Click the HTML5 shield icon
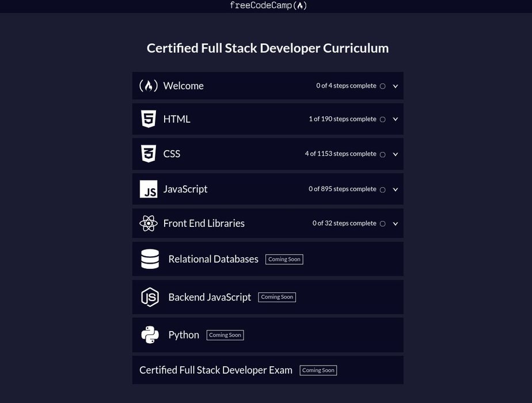Viewport: 532px width, 403px height. (149, 119)
